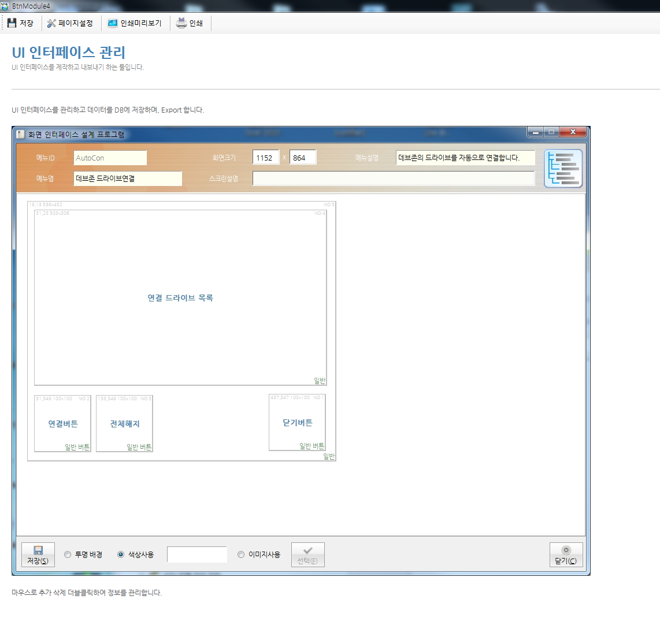660x644 pixels.
Task: Click the 'UI 인터페이스 관리' heading
Action: tap(69, 53)
